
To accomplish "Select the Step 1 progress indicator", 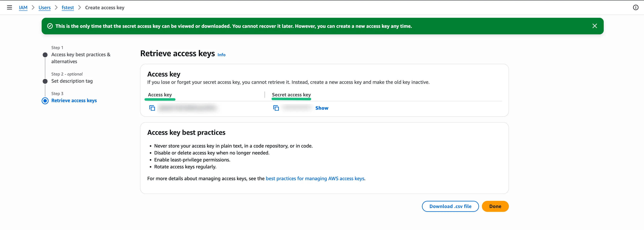I will click(45, 54).
